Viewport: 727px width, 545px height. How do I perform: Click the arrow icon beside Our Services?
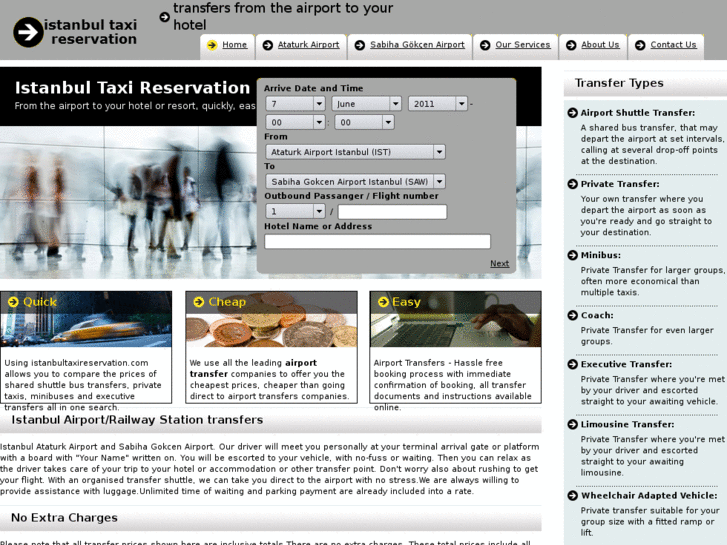pos(485,45)
